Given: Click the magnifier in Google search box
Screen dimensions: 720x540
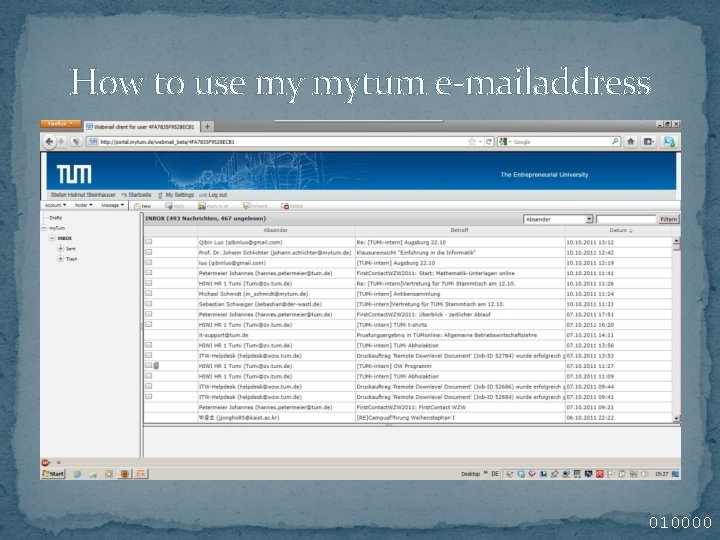Looking at the screenshot, I should 615,142.
